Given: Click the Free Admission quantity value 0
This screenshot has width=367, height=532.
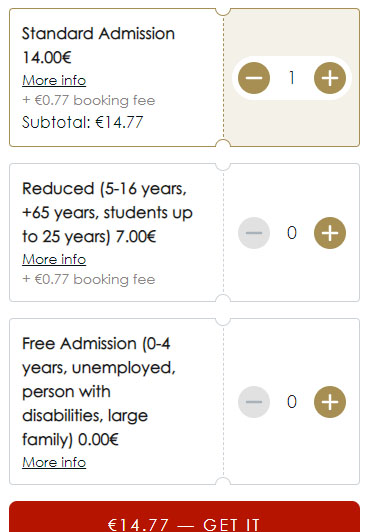Looking at the screenshot, I should 292,402.
